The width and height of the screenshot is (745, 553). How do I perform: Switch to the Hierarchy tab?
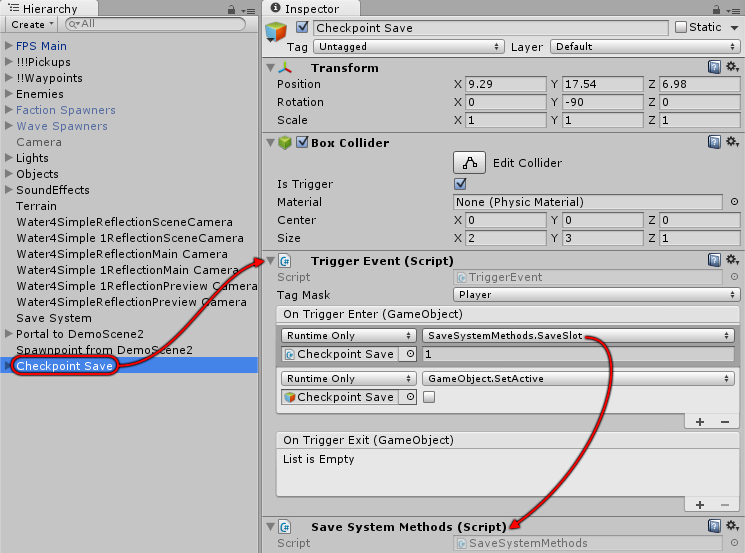[x=49, y=9]
